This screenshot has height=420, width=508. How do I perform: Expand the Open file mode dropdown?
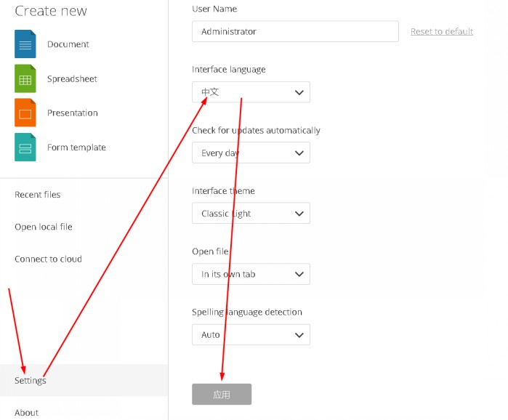tap(251, 274)
